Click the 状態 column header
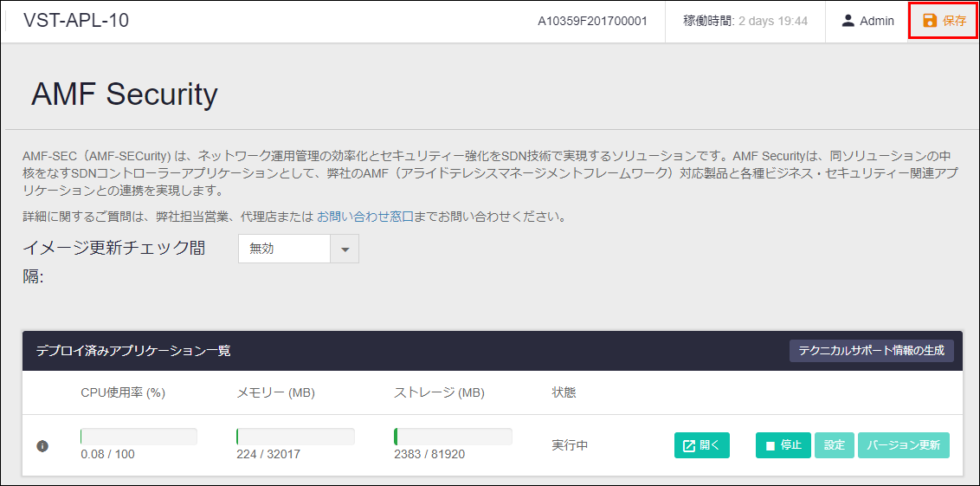The width and height of the screenshot is (980, 486). click(x=564, y=392)
